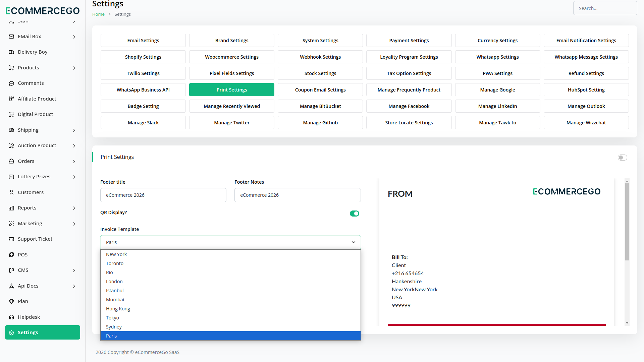Image resolution: width=644 pixels, height=362 pixels.
Task: Click the Shipping icon in sidebar
Action: (11, 130)
